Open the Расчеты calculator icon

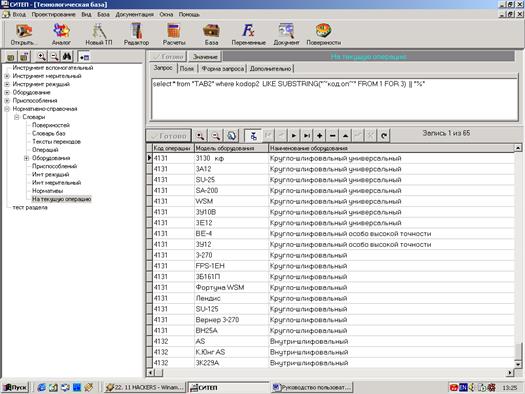174,34
